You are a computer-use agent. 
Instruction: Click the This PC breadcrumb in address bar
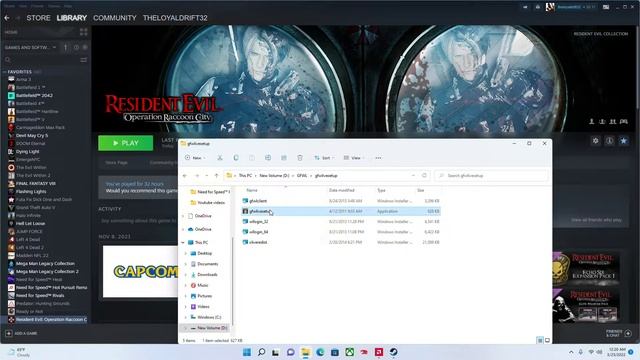coord(245,176)
